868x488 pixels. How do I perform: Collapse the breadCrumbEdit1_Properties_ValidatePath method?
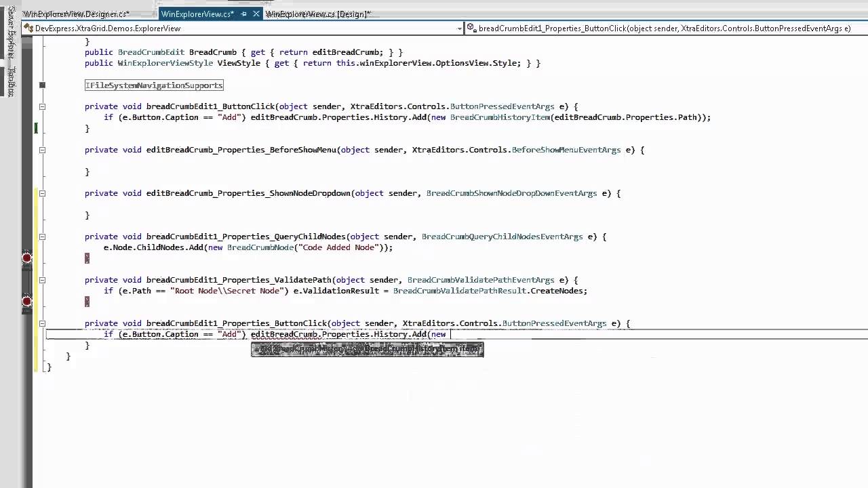(x=42, y=280)
